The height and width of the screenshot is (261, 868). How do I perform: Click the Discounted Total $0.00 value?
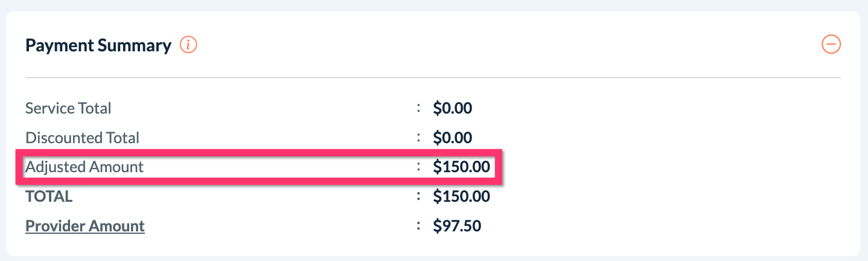point(452,138)
